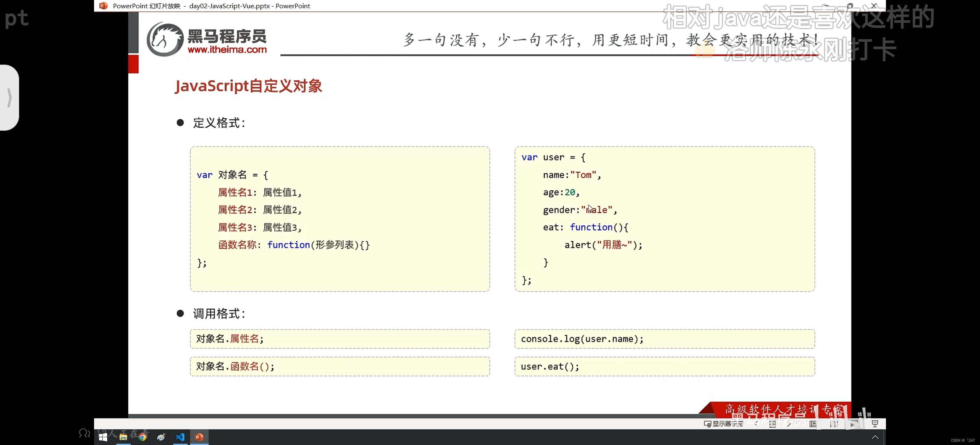Click the line var 对象名 = {

point(232,175)
